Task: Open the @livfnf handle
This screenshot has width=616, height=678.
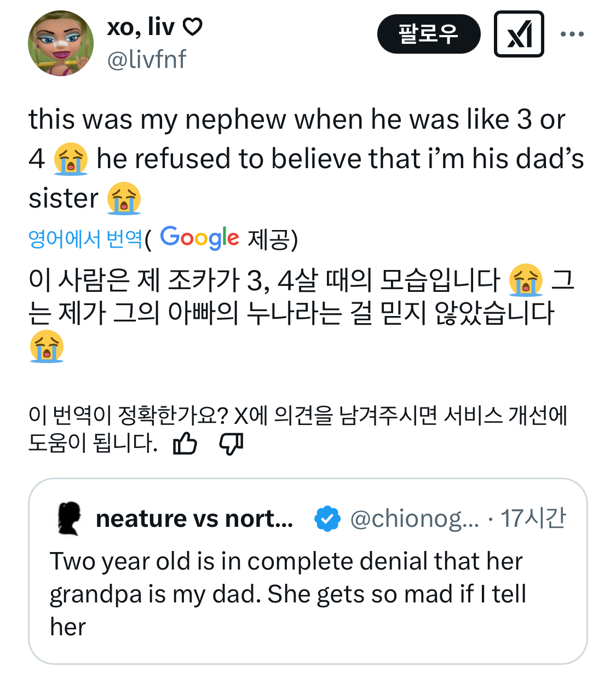Action: pyautogui.click(x=147, y=59)
